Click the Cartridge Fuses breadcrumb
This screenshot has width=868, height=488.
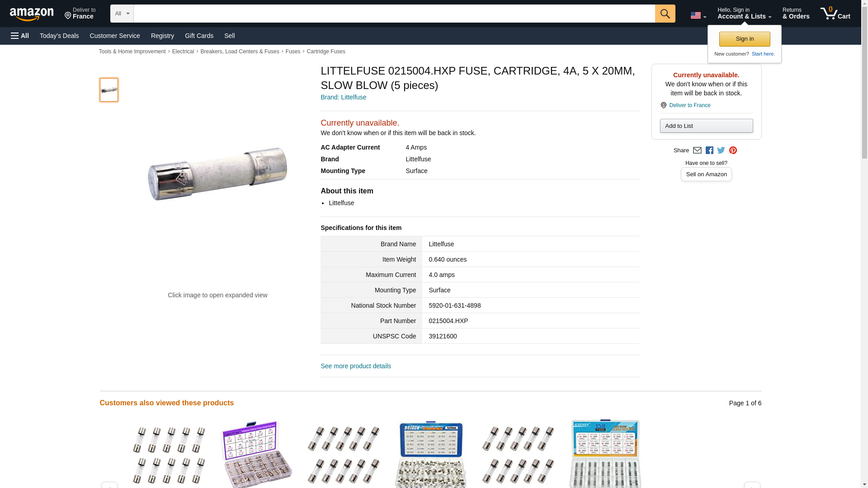[x=326, y=52]
